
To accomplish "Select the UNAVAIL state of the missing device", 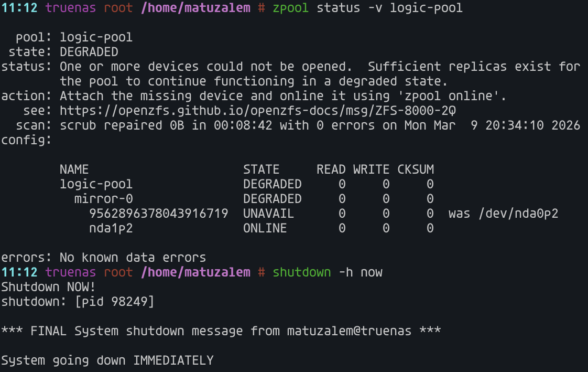I will tap(268, 214).
